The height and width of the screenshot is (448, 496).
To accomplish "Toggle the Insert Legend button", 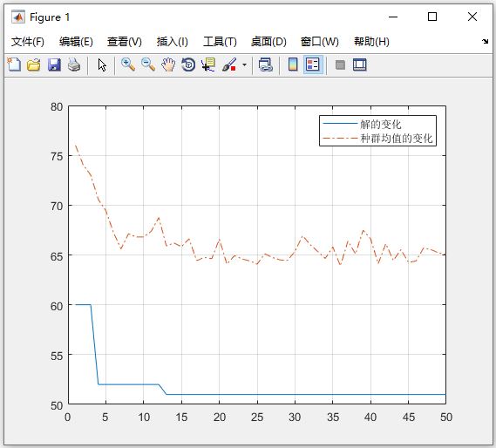I will pos(313,64).
